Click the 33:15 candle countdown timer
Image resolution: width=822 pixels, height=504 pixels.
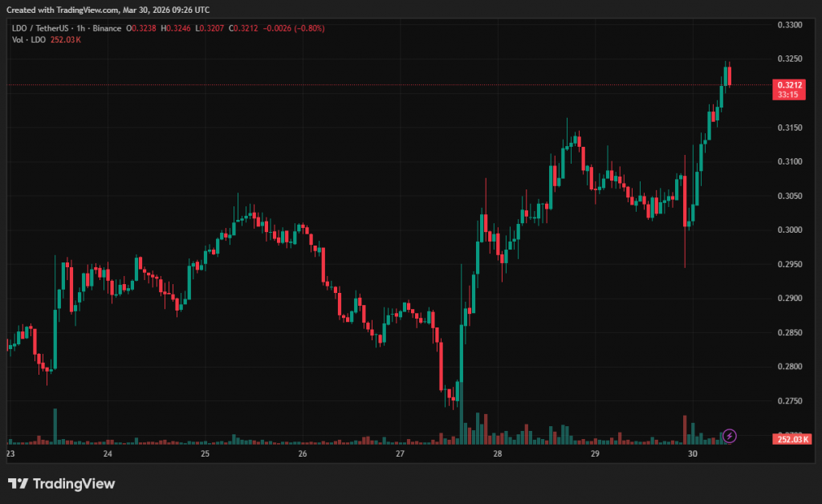(x=787, y=95)
